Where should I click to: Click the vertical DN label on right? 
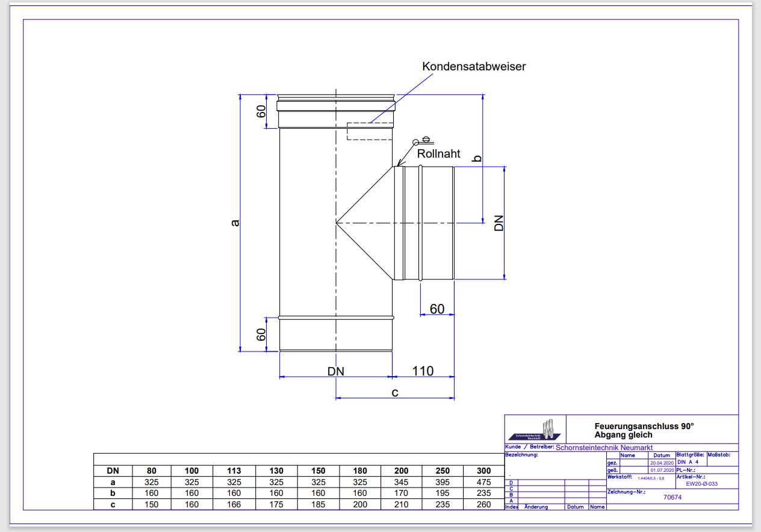[499, 223]
